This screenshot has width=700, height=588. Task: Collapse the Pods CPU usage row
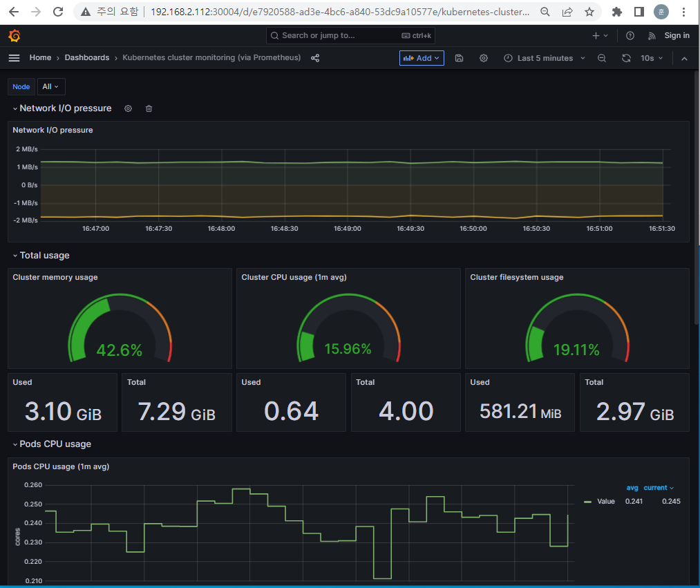[15, 444]
